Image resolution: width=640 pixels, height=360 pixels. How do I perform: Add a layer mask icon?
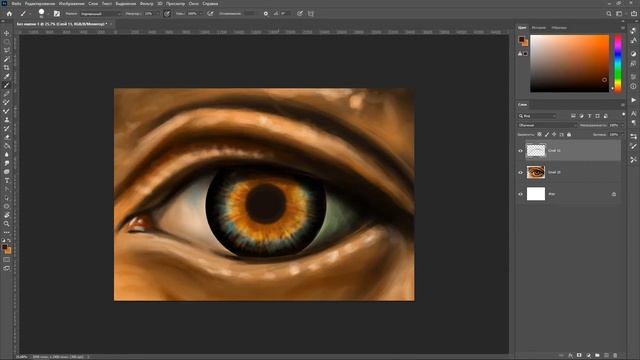579,356
